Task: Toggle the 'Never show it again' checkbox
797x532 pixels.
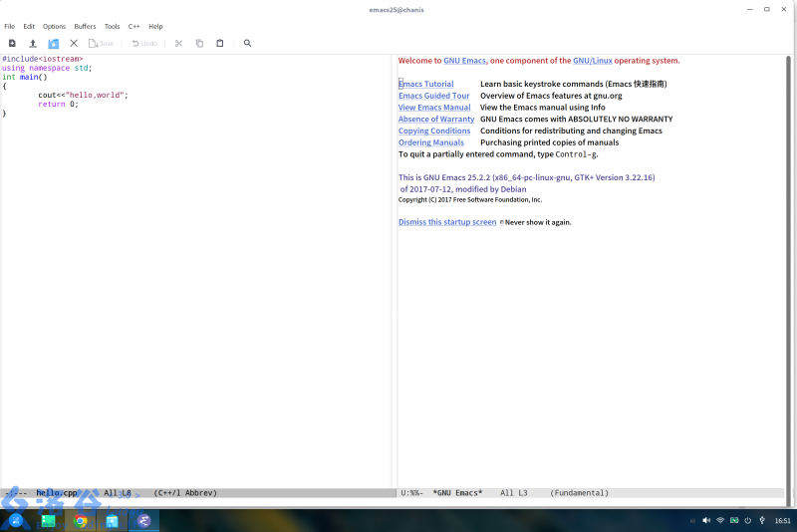Action: click(x=501, y=222)
